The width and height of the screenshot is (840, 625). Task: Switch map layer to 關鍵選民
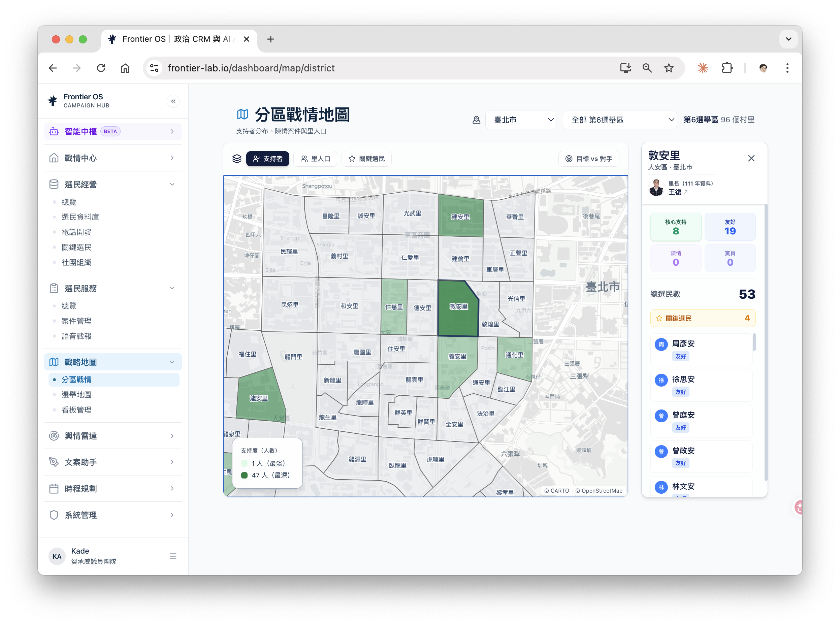(366, 159)
